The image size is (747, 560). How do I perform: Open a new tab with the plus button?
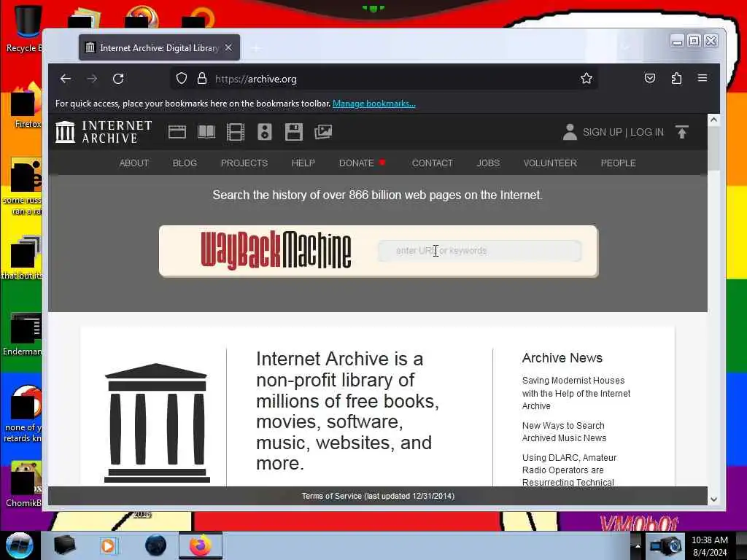coord(256,47)
